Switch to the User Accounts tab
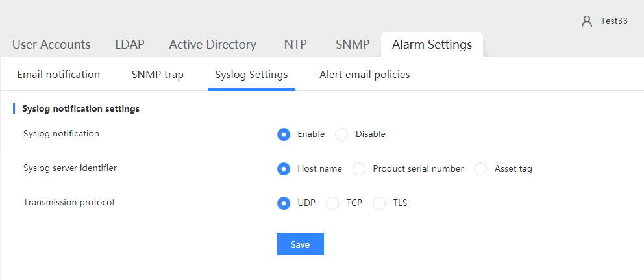This screenshot has width=644, height=280. tap(51, 44)
